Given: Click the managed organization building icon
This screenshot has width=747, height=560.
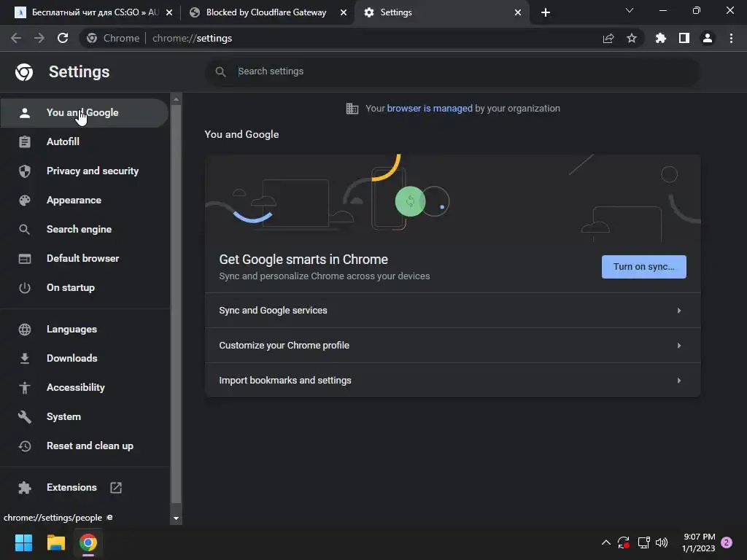Looking at the screenshot, I should click(x=352, y=109).
